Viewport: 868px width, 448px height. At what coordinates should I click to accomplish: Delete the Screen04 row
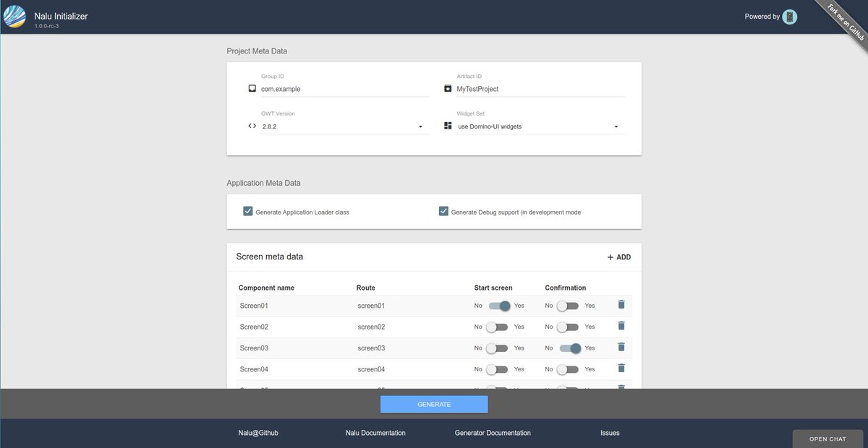(x=621, y=369)
